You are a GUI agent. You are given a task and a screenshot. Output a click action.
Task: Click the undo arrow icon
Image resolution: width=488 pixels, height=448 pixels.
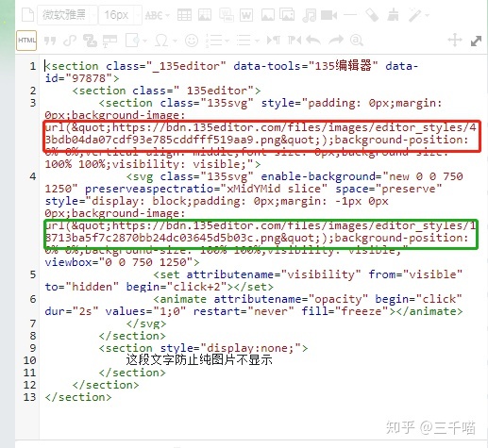click(x=313, y=40)
